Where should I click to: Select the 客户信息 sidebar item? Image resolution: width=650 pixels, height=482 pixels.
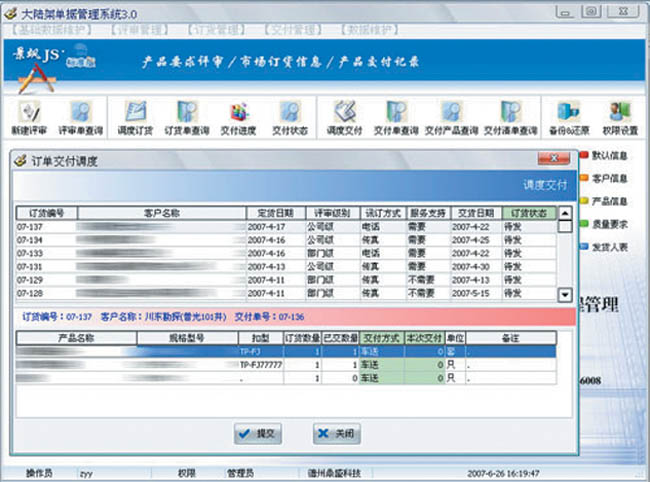click(609, 178)
